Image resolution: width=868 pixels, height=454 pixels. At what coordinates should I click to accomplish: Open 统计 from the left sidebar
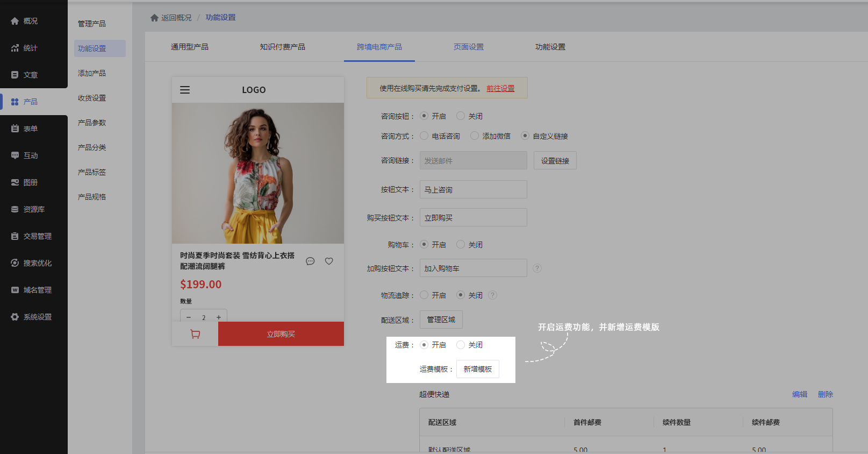tap(30, 48)
